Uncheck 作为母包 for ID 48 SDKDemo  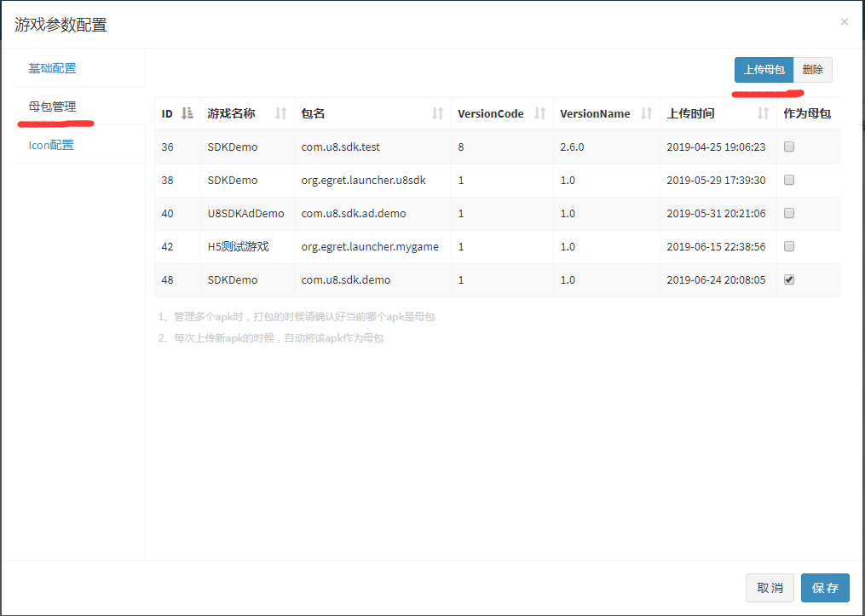pyautogui.click(x=788, y=279)
